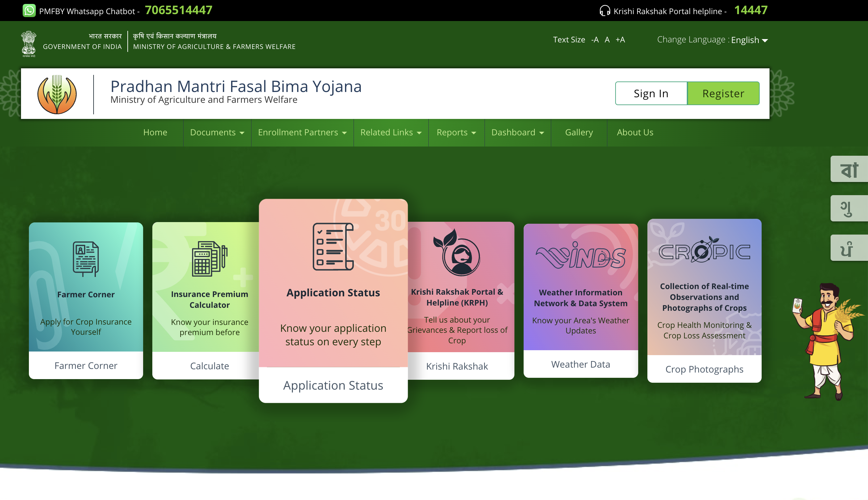Open the Gallery menu item
The width and height of the screenshot is (868, 500).
[579, 132]
